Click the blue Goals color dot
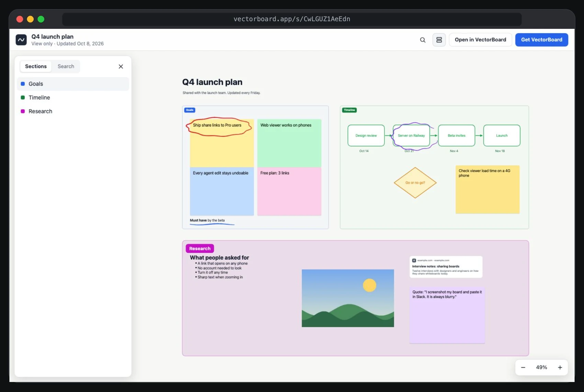The height and width of the screenshot is (392, 584). point(23,84)
